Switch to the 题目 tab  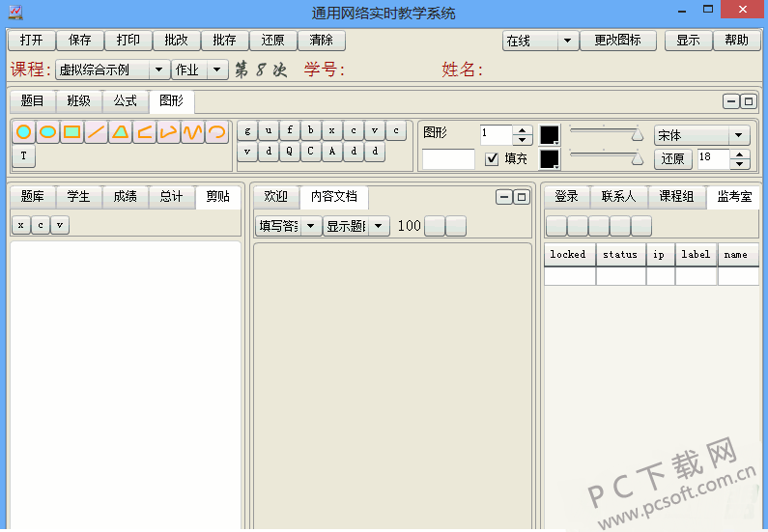pos(32,101)
